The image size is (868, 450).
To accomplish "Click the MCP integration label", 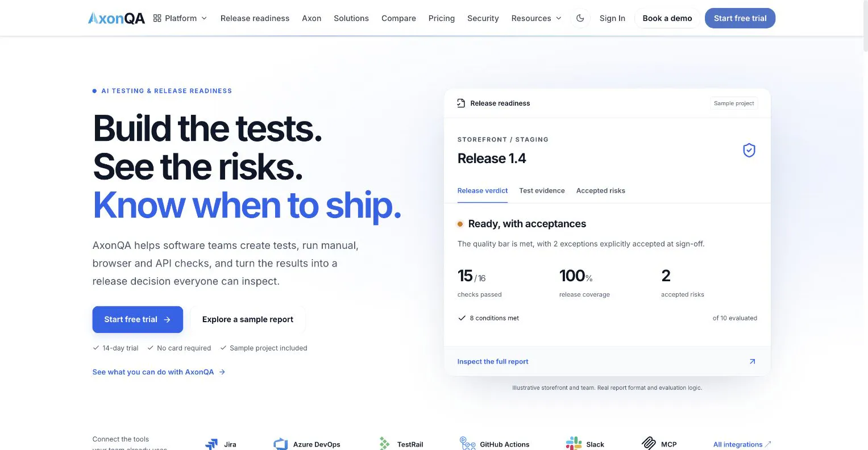I will pyautogui.click(x=669, y=444).
